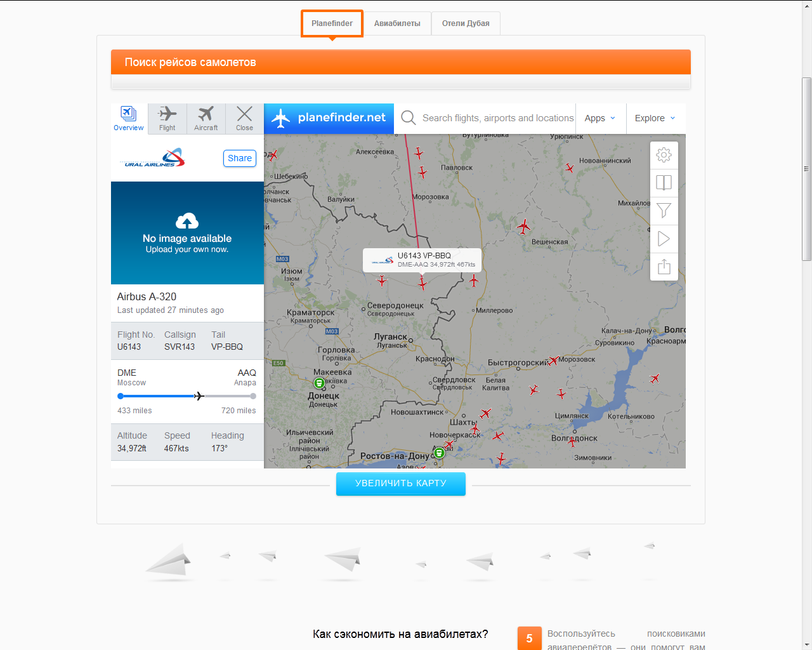This screenshot has height=650, width=812.
Task: Open the Отели Дубая tab
Action: [466, 23]
